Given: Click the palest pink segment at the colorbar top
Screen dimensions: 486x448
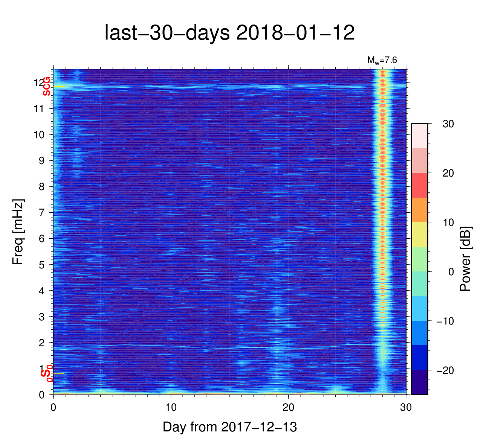Looking at the screenshot, I should [x=419, y=136].
